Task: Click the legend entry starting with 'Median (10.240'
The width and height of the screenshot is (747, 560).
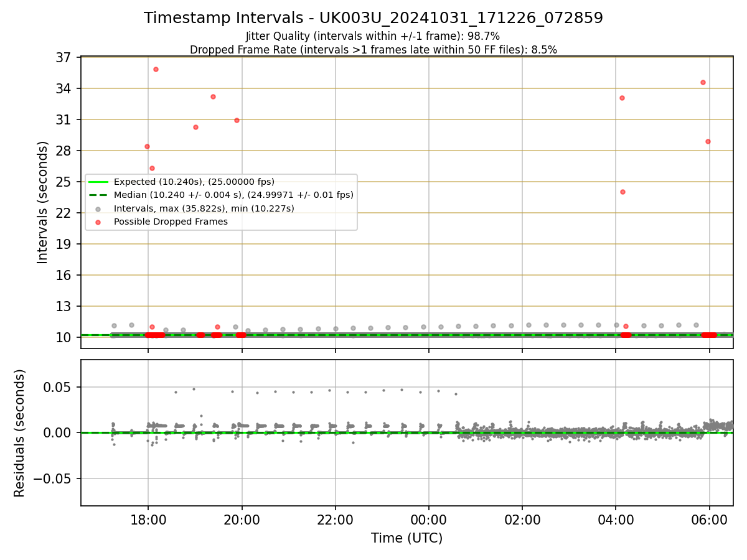Action: pos(233,195)
